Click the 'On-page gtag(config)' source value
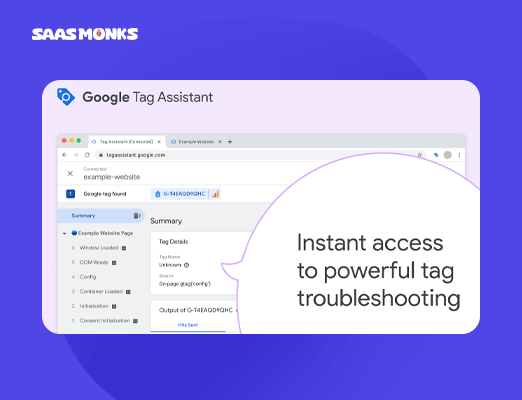 185,284
